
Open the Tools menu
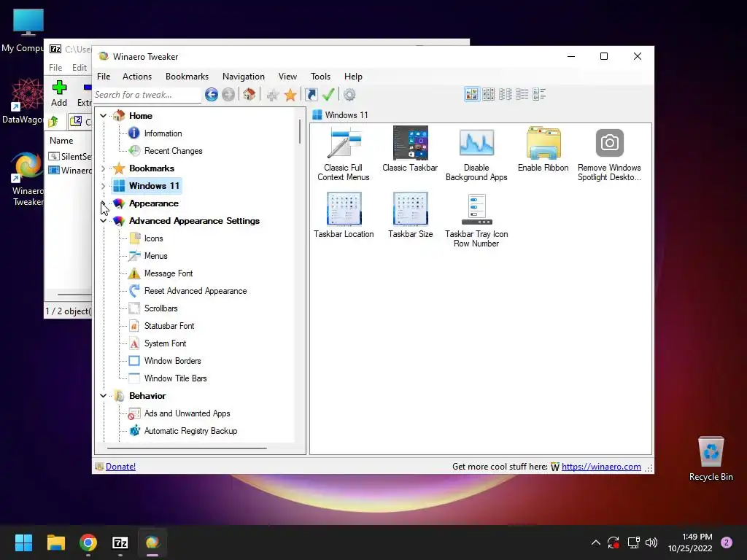pos(320,76)
